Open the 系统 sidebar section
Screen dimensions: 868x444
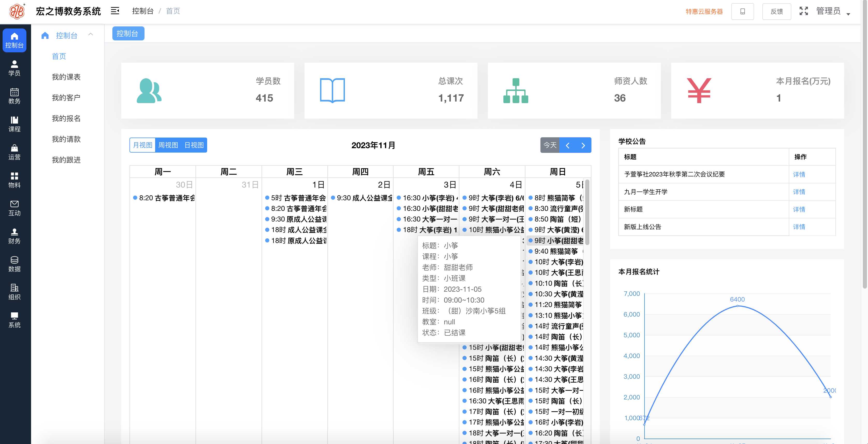15,320
